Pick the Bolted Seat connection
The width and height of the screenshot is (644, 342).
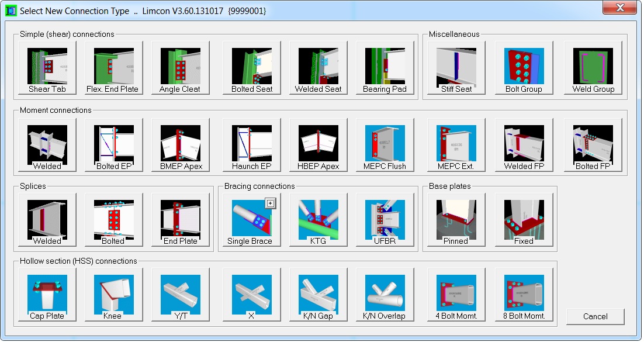pyautogui.click(x=252, y=68)
